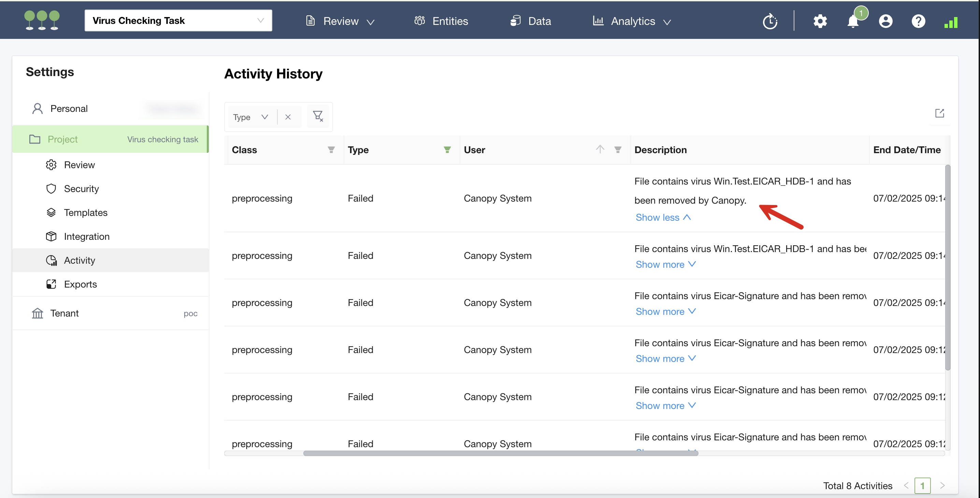The width and height of the screenshot is (980, 498).
Task: Expand the Review menu in navbar
Action: 341,21
